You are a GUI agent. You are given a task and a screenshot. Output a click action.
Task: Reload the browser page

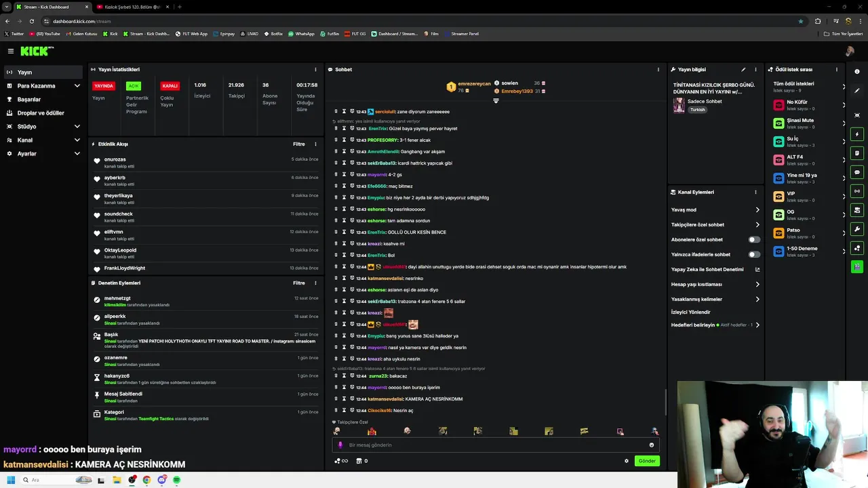[x=31, y=21]
